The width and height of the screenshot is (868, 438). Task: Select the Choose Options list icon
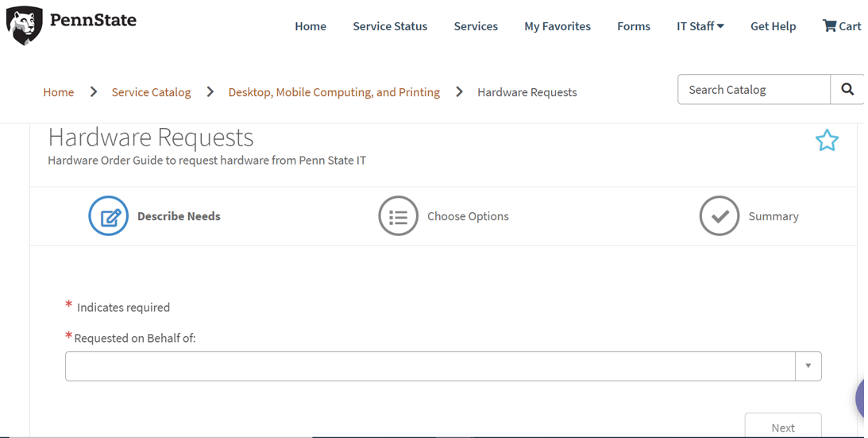pyautogui.click(x=398, y=215)
